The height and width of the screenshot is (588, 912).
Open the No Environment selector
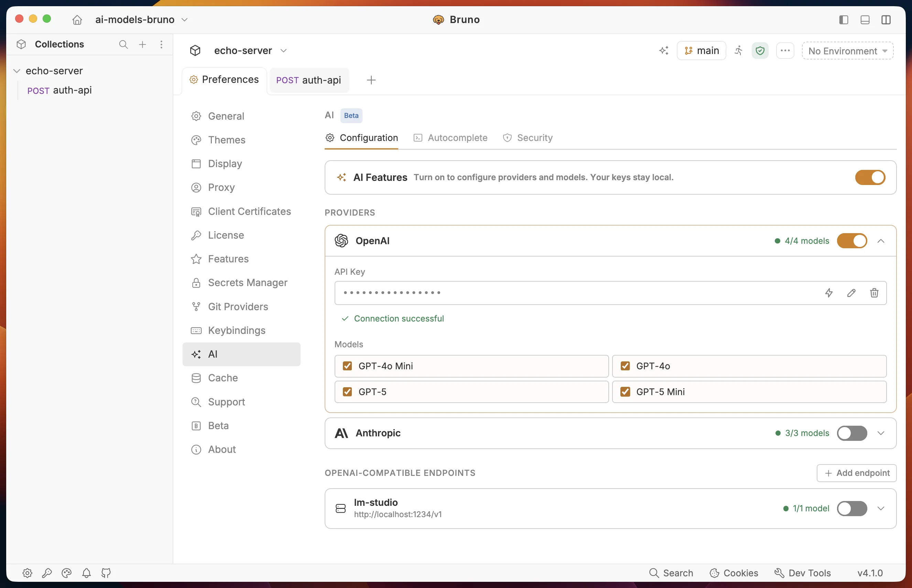click(x=847, y=51)
